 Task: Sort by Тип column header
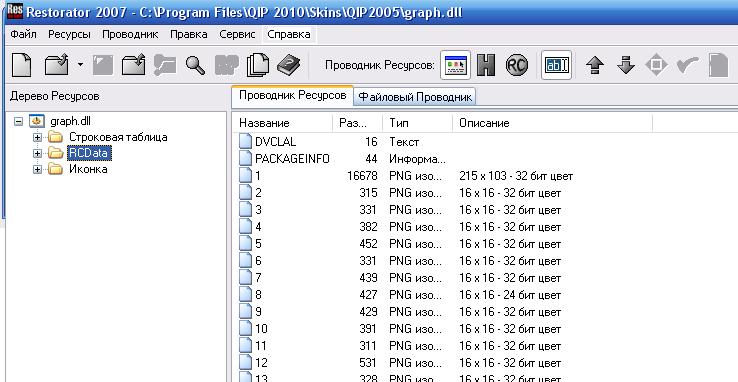click(417, 123)
